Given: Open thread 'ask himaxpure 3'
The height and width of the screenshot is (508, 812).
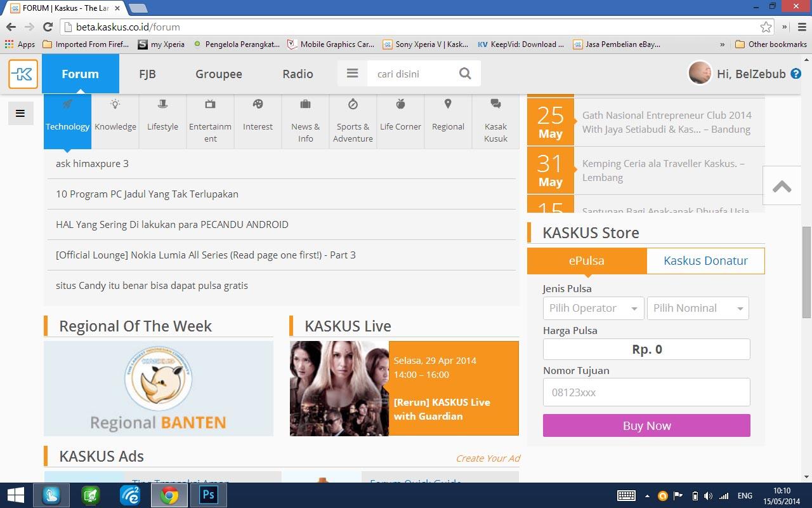Looking at the screenshot, I should pos(92,164).
